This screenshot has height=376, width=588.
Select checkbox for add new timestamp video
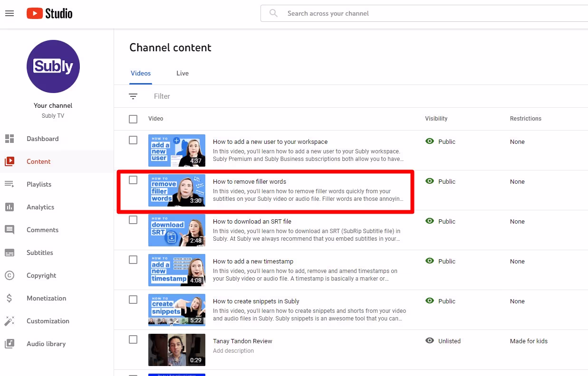point(133,260)
